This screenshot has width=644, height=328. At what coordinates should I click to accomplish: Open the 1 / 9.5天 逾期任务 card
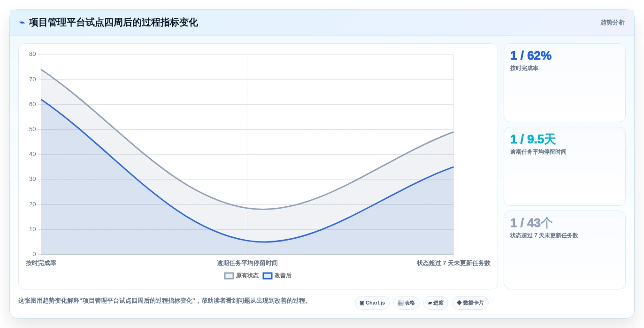pyautogui.click(x=565, y=166)
